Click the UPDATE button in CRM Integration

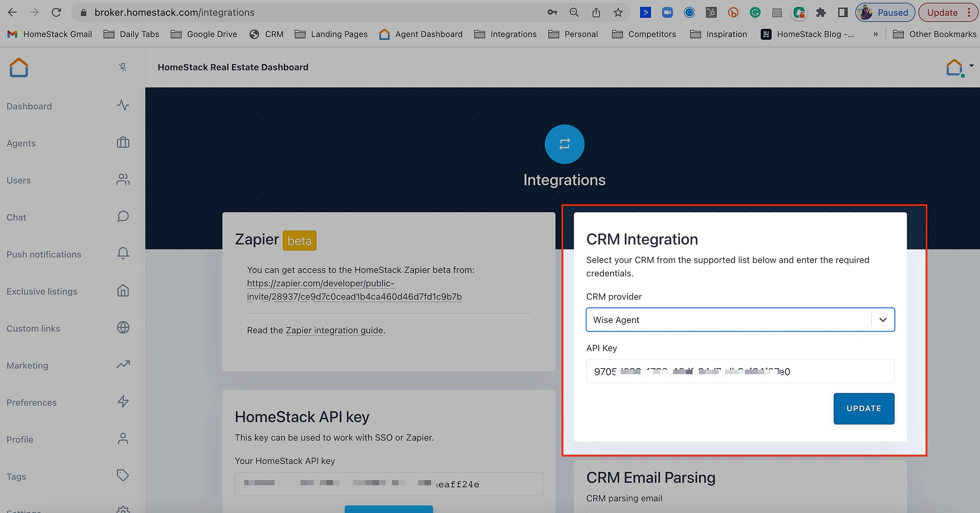(864, 408)
